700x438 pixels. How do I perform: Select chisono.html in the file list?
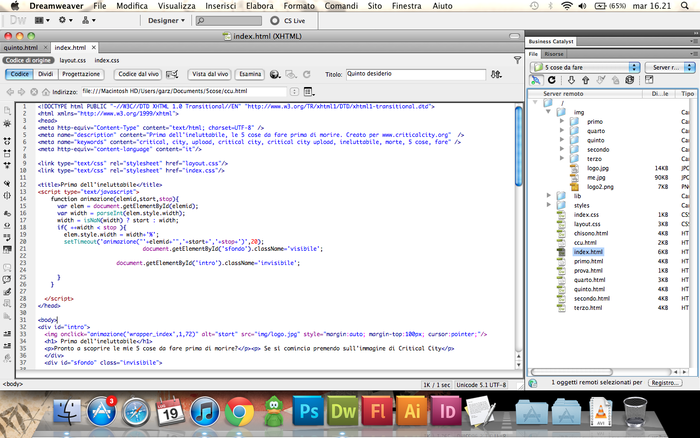(590, 233)
